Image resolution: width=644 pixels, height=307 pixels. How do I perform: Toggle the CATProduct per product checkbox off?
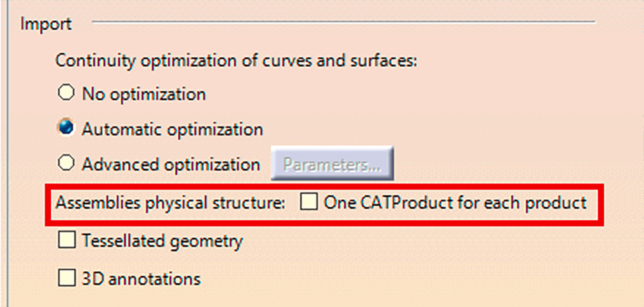pos(309,203)
